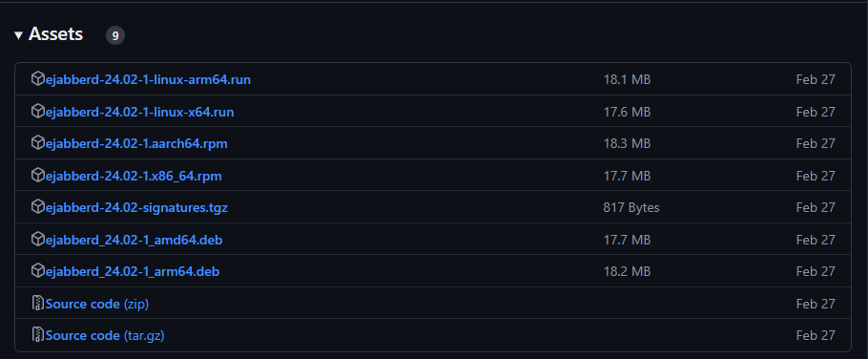Click the package icon beside signatures.tgz
The width and height of the screenshot is (868, 359).
(x=37, y=206)
